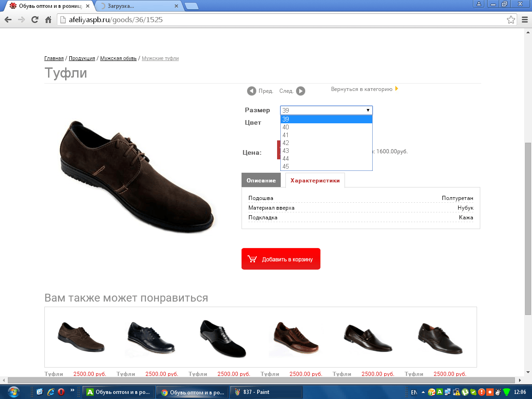Click the Вернуться в категорию link
The width and height of the screenshot is (532, 399).
(x=362, y=89)
